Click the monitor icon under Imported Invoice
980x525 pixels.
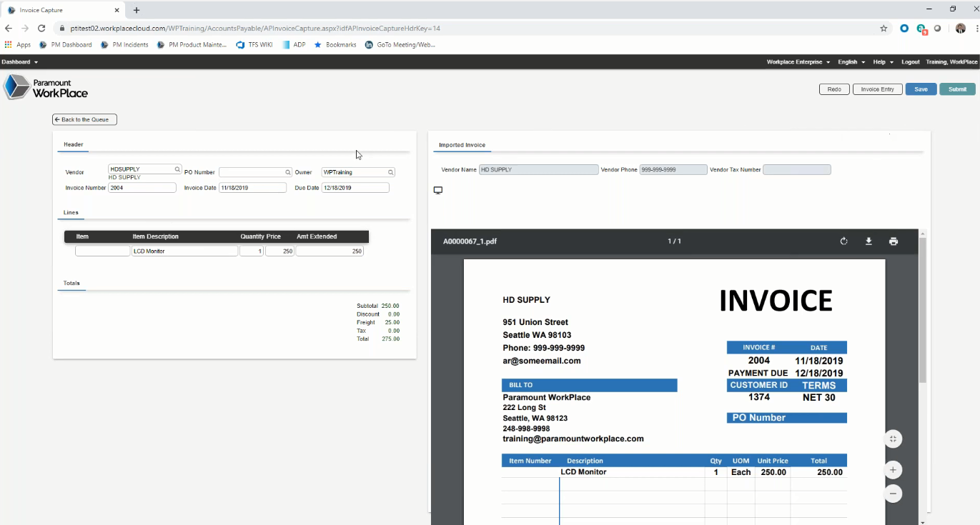[438, 190]
